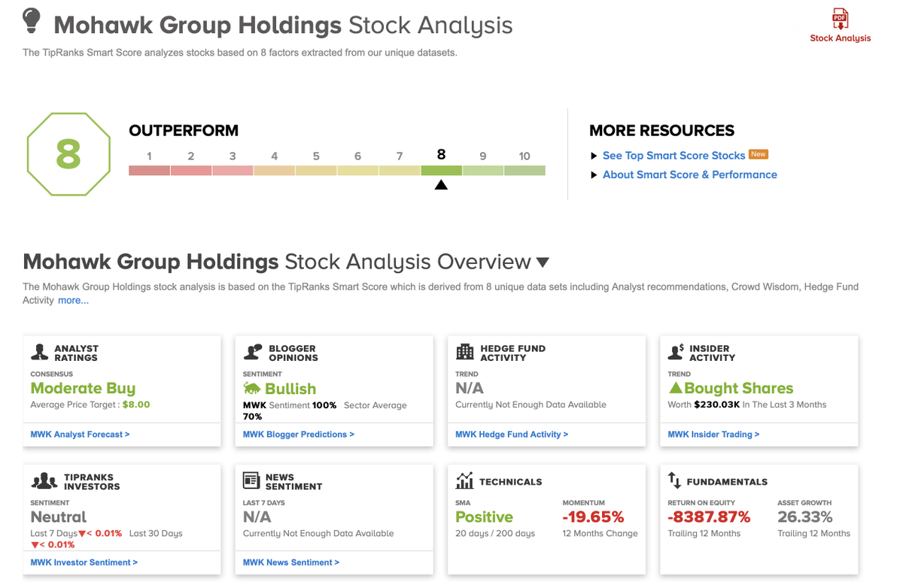Download the Stock Analysis PDF icon

(840, 19)
